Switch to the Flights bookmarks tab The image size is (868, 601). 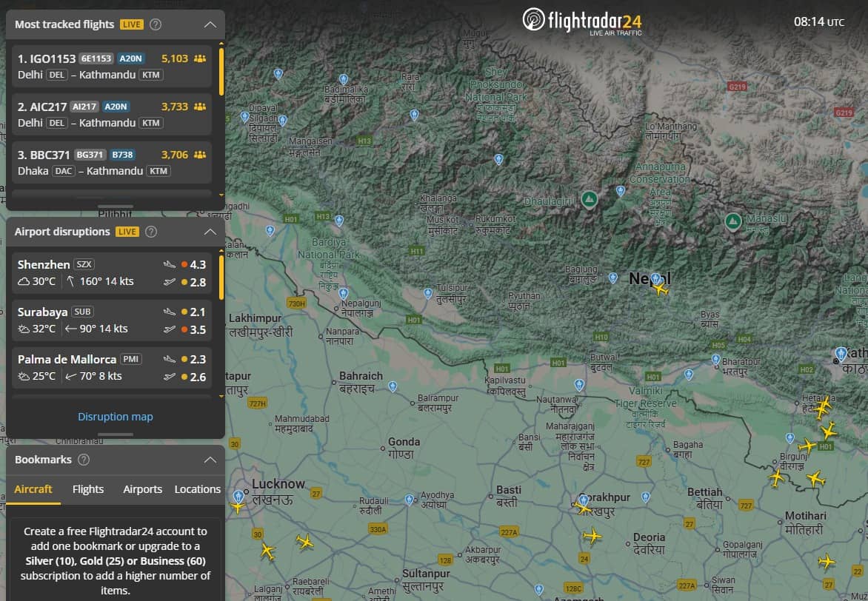pyautogui.click(x=88, y=489)
